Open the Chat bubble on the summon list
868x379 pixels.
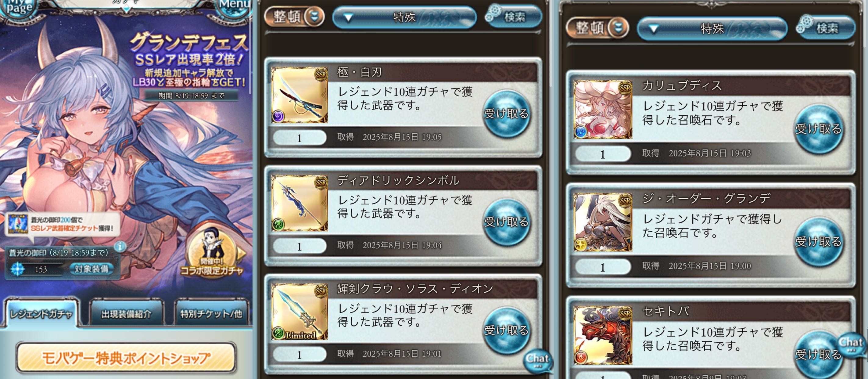(x=852, y=345)
